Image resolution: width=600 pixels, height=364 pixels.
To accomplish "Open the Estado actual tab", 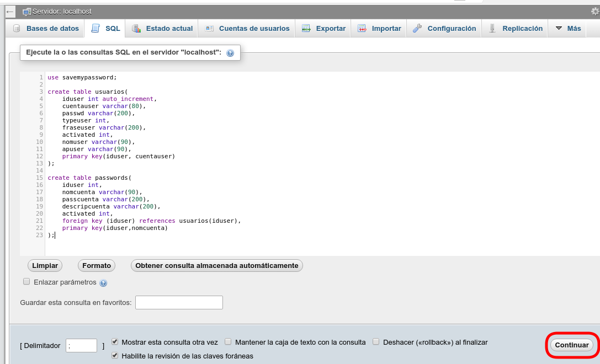I will click(x=162, y=28).
